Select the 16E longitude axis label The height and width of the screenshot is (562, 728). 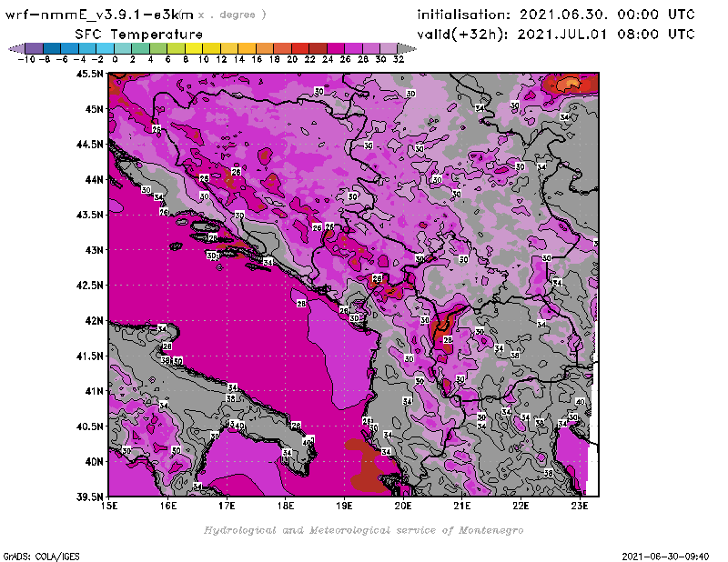point(168,506)
